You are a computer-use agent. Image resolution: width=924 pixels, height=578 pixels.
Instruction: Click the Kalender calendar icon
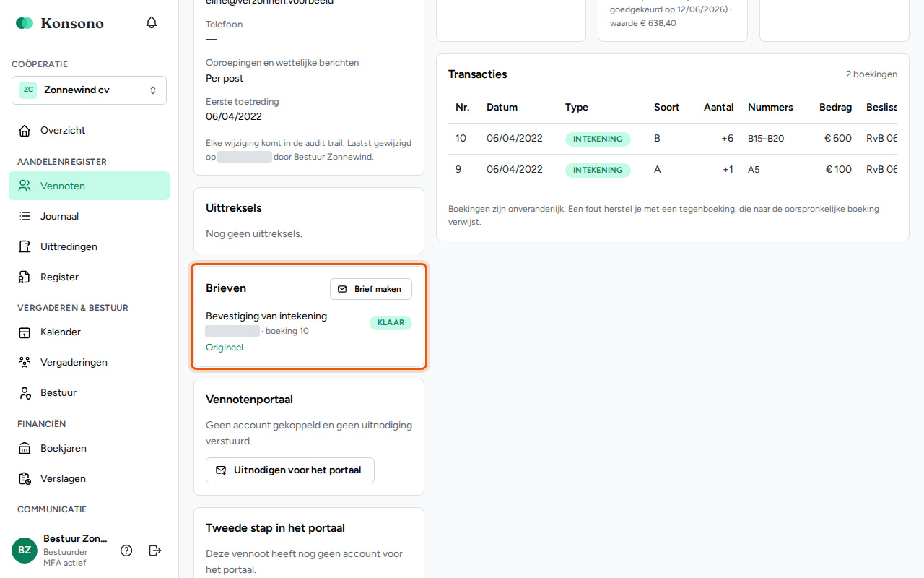pos(25,332)
